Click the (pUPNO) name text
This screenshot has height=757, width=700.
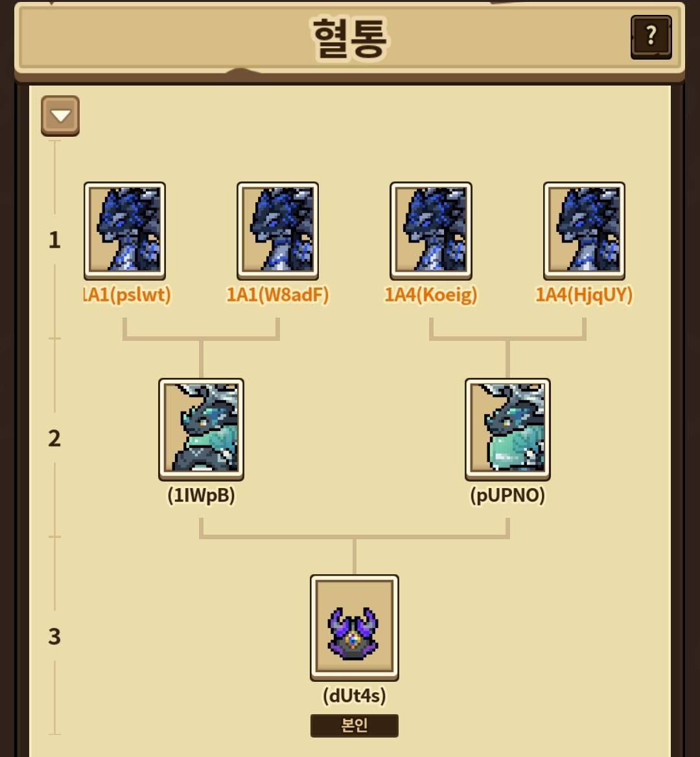point(507,495)
